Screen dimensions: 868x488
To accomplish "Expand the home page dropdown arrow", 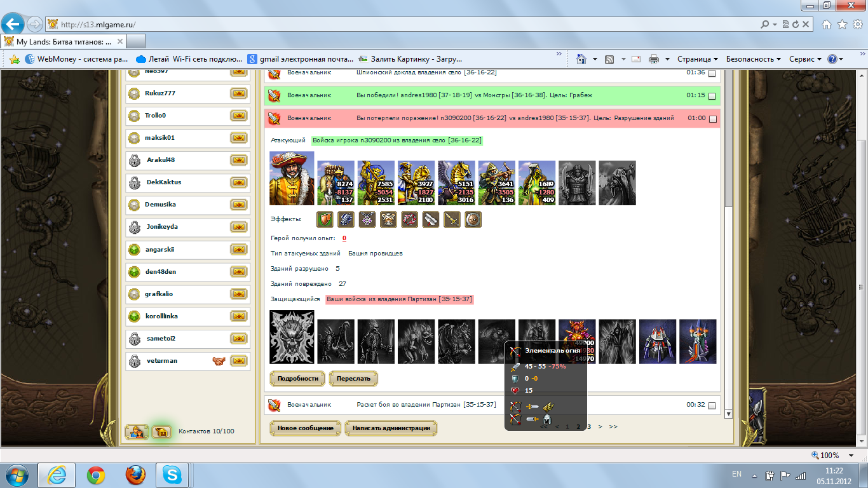I will tap(595, 59).
